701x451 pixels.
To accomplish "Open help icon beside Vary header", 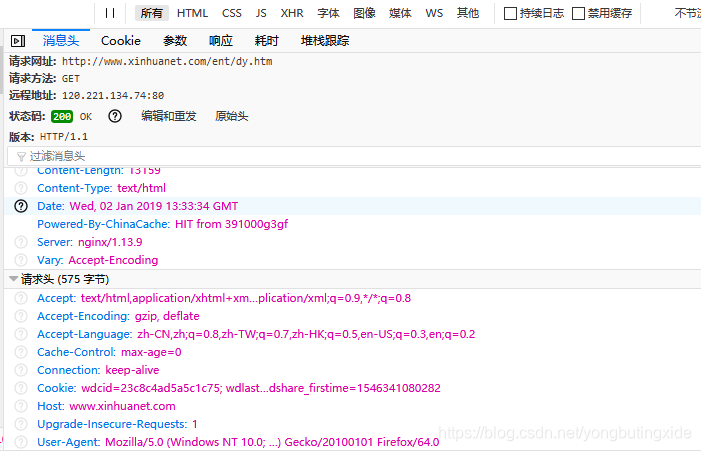I will pos(21,260).
